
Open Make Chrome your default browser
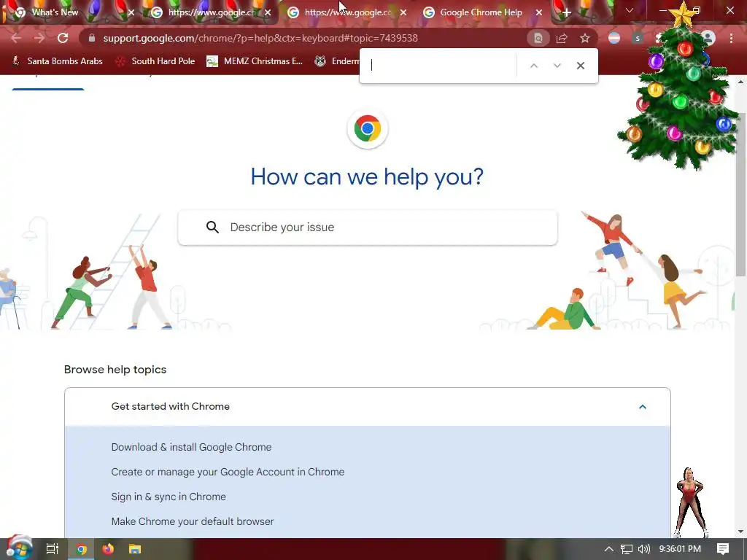click(x=193, y=521)
